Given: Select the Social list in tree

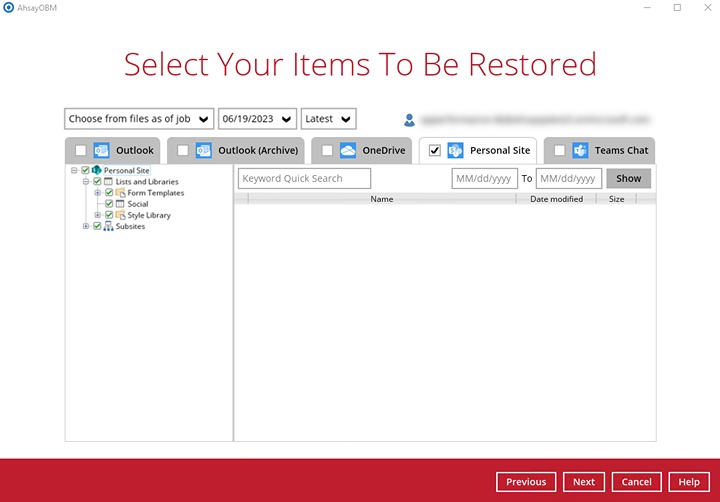Looking at the screenshot, I should [137, 204].
